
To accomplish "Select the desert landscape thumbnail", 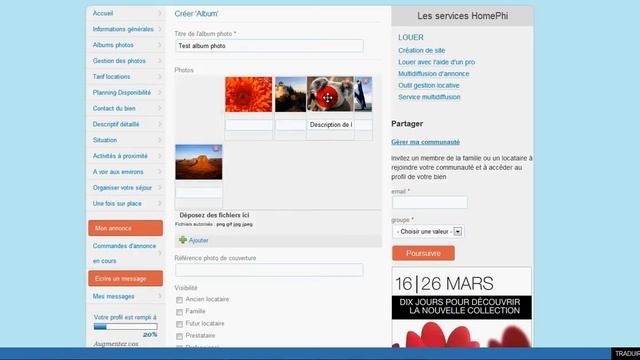I will [199, 162].
